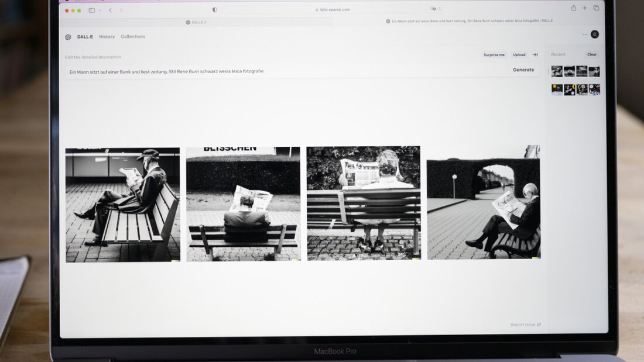This screenshot has height=362, width=644.
Task: Switch to the DALL·E 2 browser tab
Action: click(196, 22)
